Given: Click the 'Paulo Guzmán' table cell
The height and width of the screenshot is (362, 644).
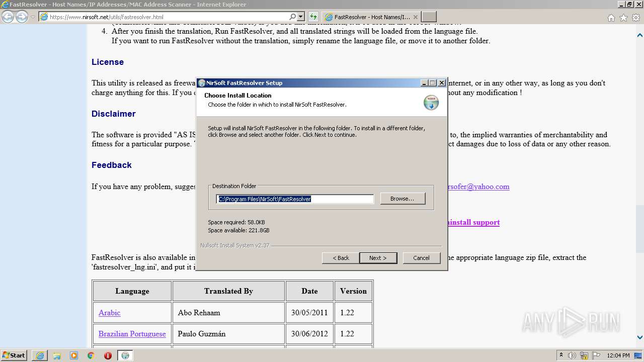Looking at the screenshot, I should 228,333.
